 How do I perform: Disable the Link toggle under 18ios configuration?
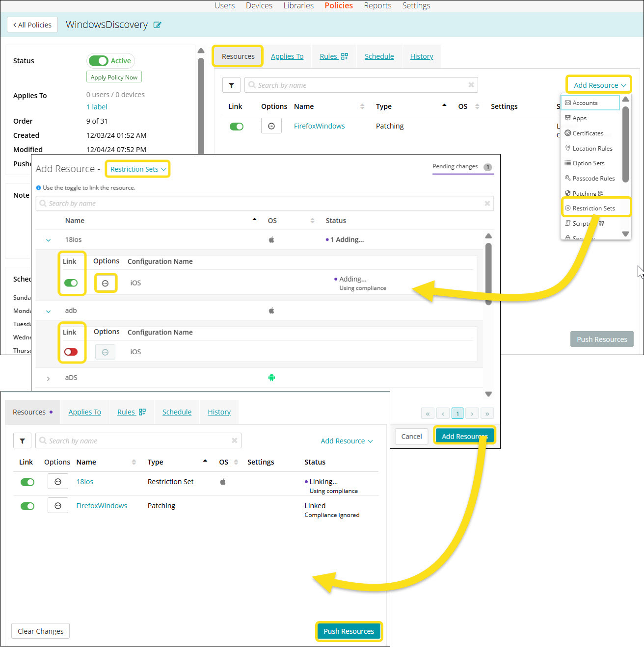tap(71, 283)
